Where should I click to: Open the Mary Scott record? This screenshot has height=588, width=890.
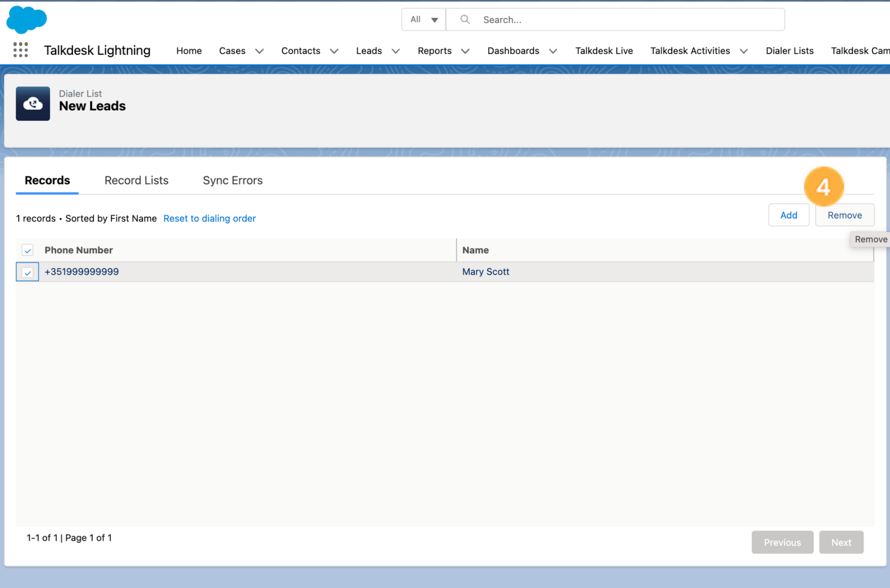(485, 272)
